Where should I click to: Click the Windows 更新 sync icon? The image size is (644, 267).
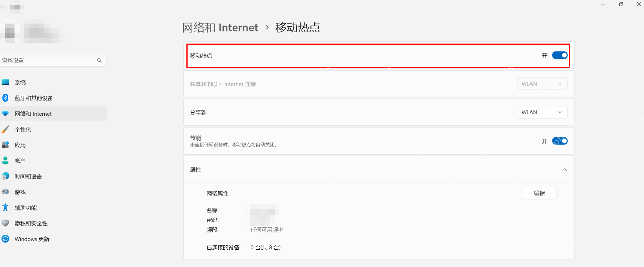click(x=5, y=239)
